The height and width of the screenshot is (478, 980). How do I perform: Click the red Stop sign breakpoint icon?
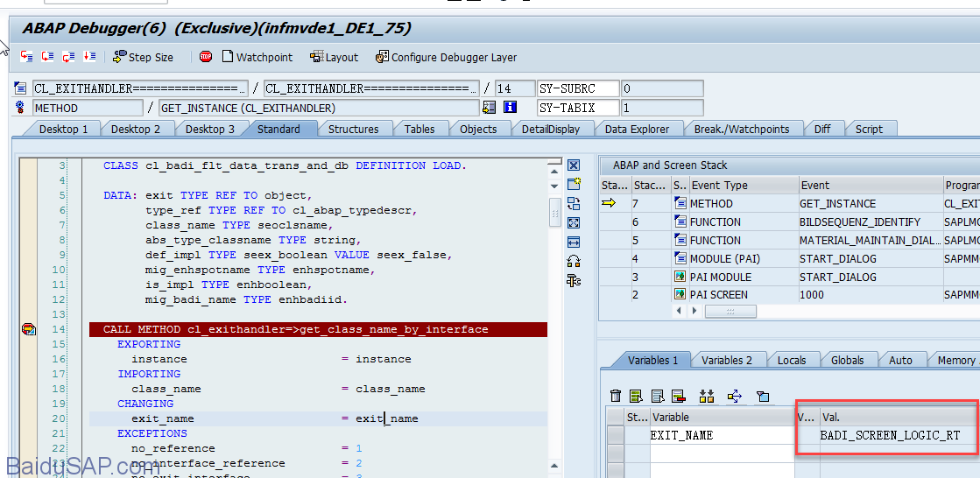click(x=206, y=57)
